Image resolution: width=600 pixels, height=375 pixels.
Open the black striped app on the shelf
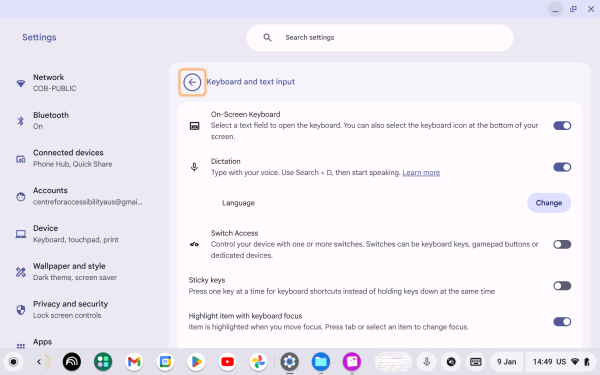[x=72, y=362]
